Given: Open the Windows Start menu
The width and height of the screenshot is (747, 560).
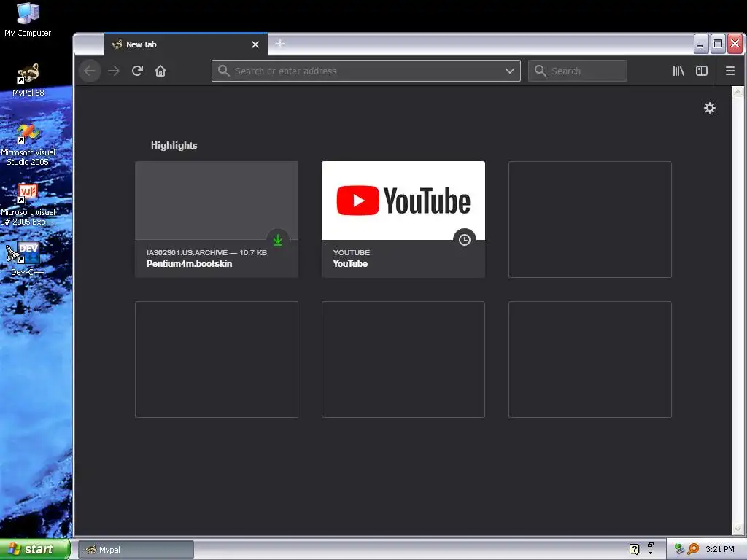Looking at the screenshot, I should (x=35, y=549).
